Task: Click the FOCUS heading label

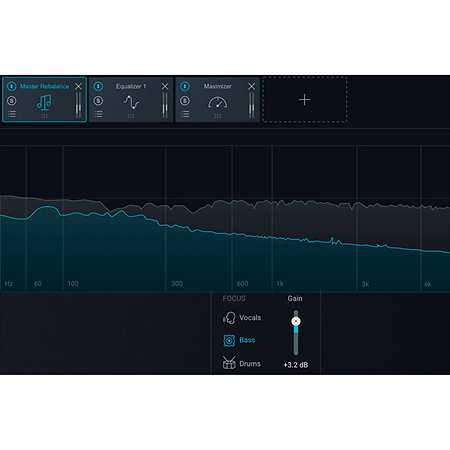Action: tap(234, 298)
